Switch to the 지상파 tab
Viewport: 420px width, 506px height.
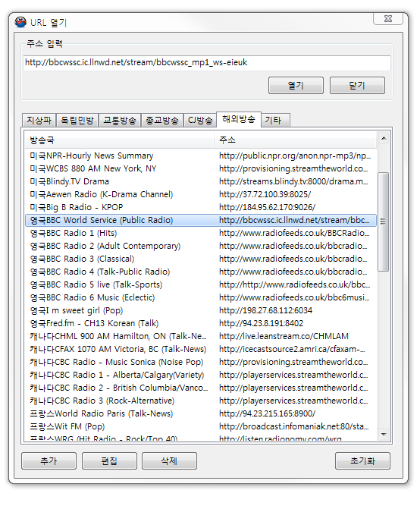click(x=39, y=121)
